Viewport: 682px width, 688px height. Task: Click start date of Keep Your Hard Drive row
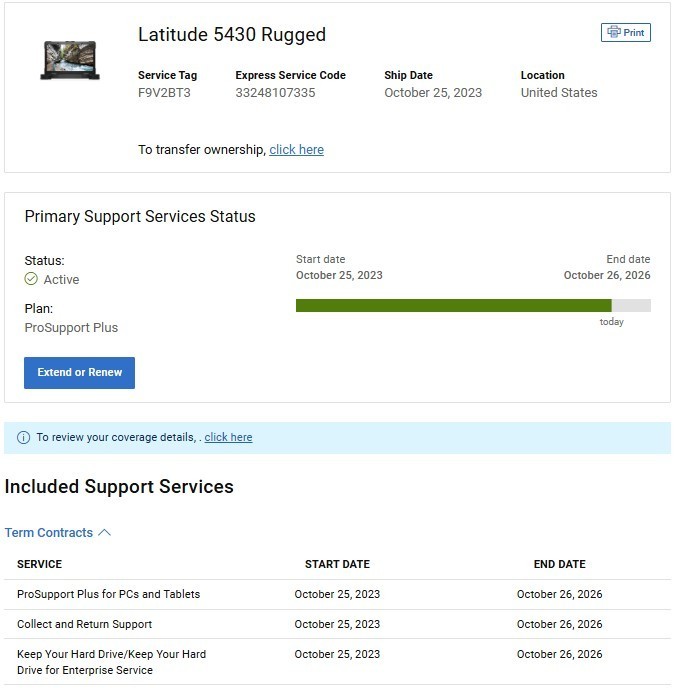337,654
